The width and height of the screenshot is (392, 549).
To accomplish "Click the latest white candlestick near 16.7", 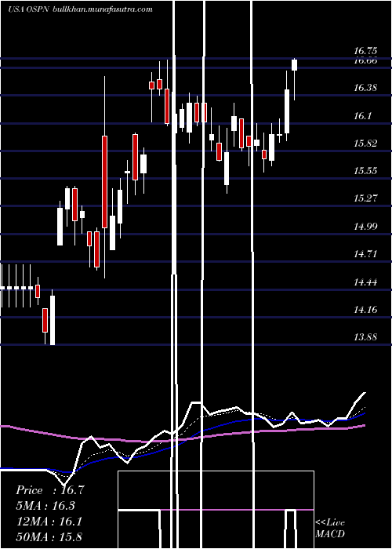I will click(294, 65).
